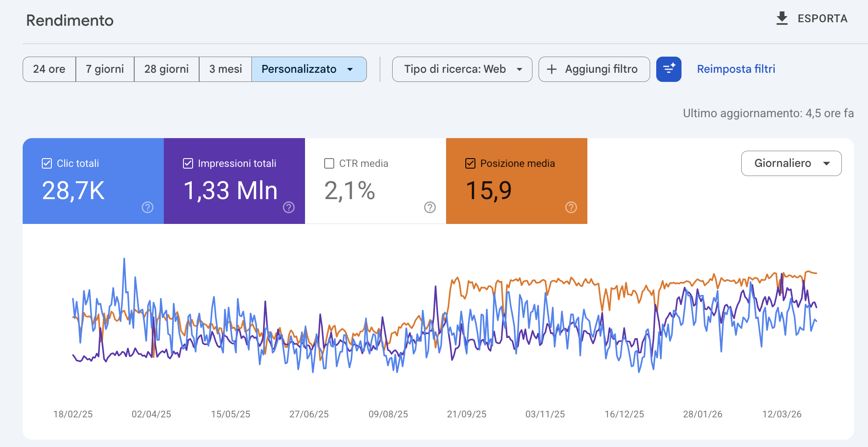Click the ESPORTA button label
The width and height of the screenshot is (868, 447).
click(x=822, y=19)
